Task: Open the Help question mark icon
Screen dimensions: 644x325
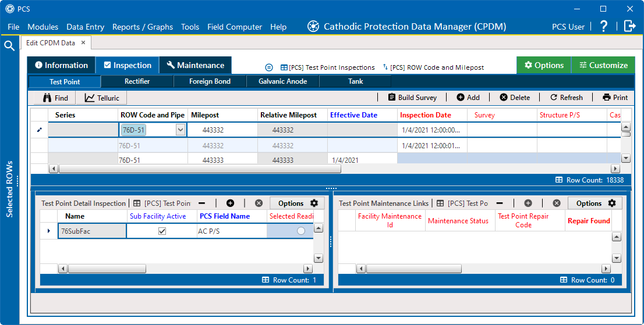Action: click(604, 26)
